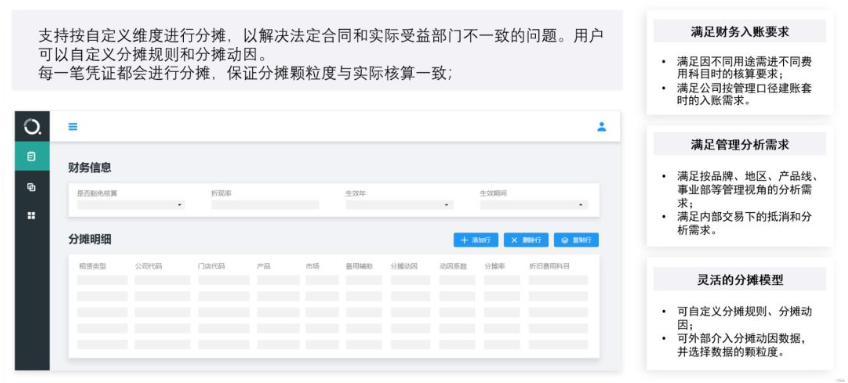Viewport: 848px width, 383px height.
Task: Expand the 是否豁免核算 dropdown
Action: click(x=131, y=205)
